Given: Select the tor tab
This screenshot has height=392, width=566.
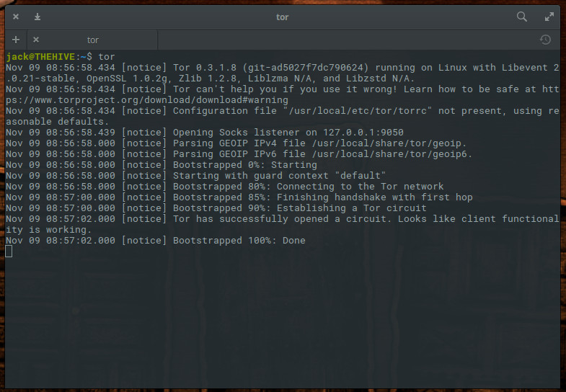Looking at the screenshot, I should click(93, 40).
